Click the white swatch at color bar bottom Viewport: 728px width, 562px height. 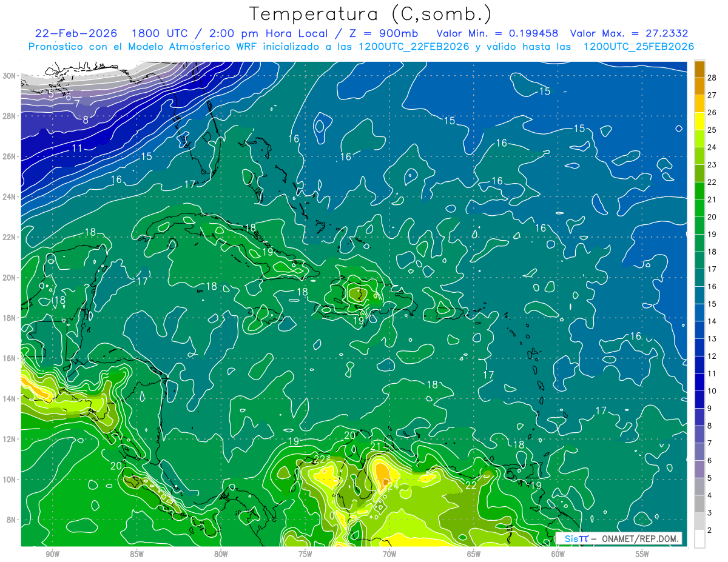point(699,538)
